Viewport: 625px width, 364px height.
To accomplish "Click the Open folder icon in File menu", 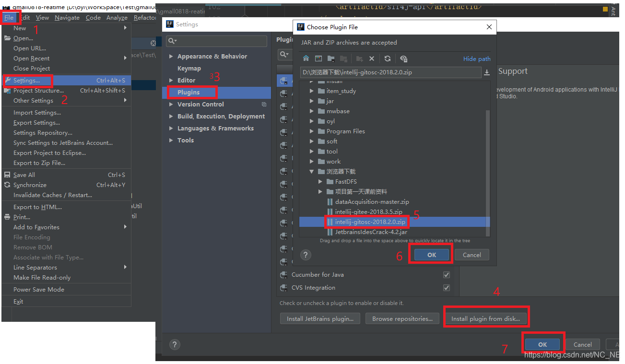I will (x=7, y=38).
